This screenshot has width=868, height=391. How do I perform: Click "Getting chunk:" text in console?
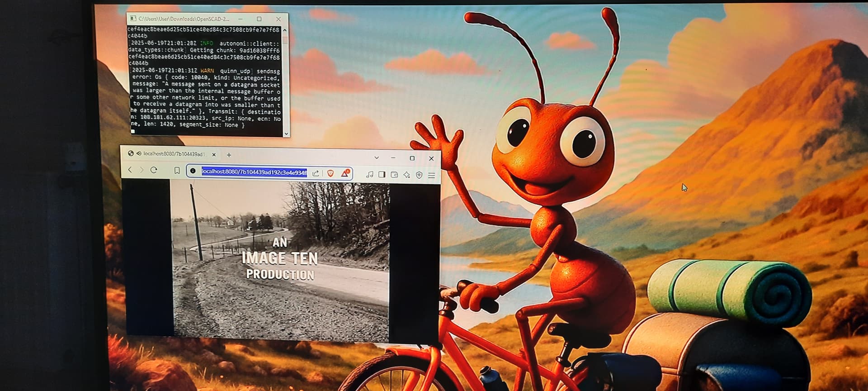point(212,50)
